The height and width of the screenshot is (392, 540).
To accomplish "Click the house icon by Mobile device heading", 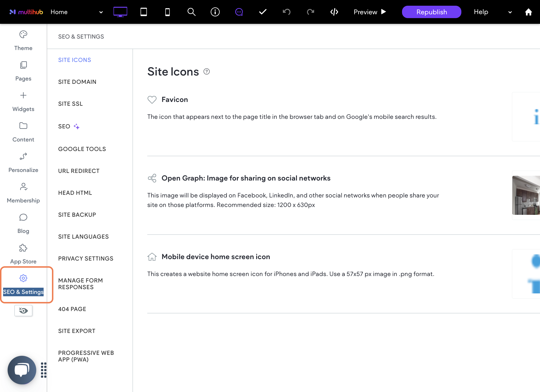I will [x=152, y=257].
